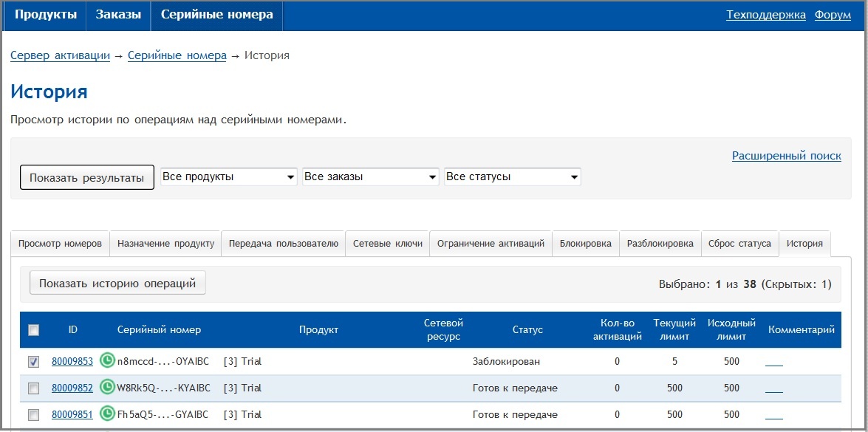The height and width of the screenshot is (432, 868).
Task: Click green clock icon for serial n8mccd
Action: (x=108, y=361)
